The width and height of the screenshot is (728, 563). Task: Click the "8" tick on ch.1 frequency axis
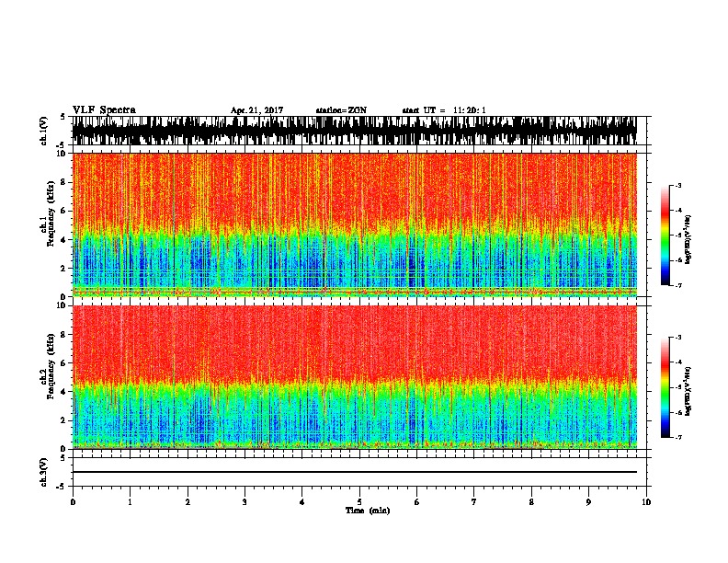63,182
